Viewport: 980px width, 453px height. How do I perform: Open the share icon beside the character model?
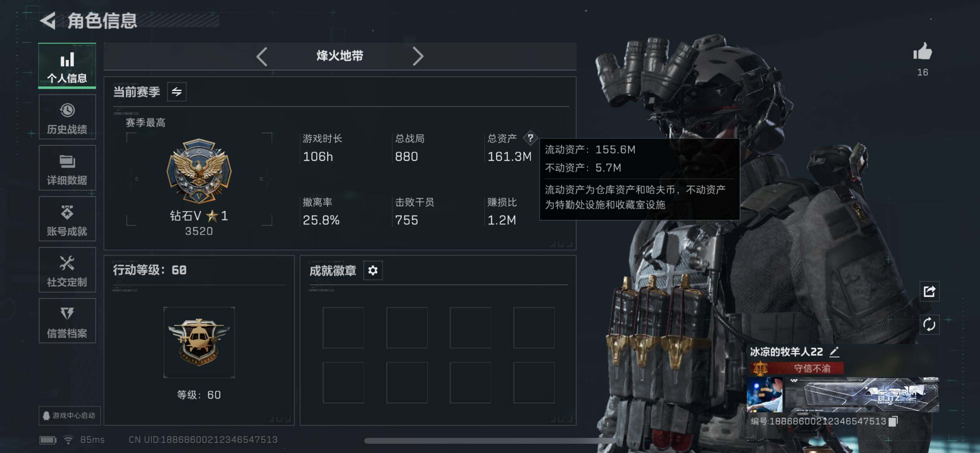[929, 291]
